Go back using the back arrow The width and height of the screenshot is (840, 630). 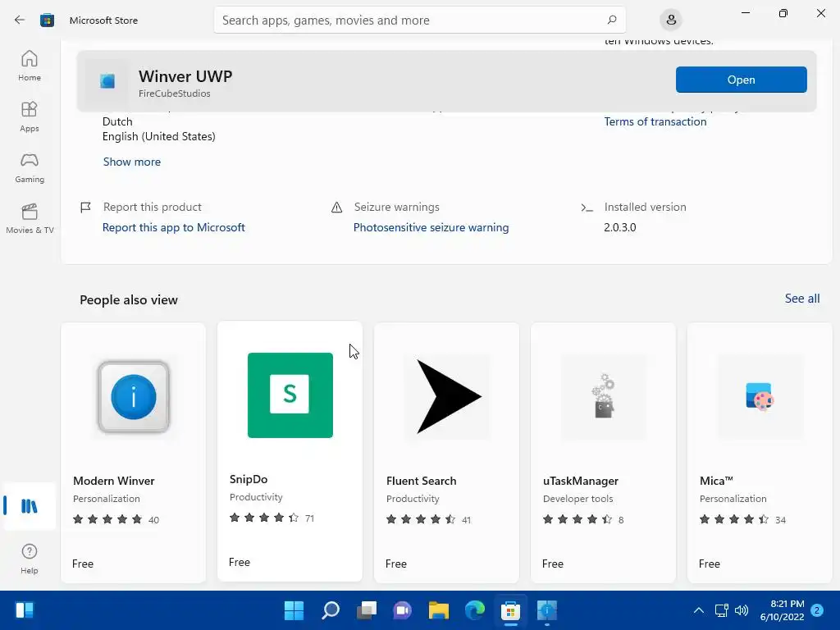pyautogui.click(x=20, y=21)
